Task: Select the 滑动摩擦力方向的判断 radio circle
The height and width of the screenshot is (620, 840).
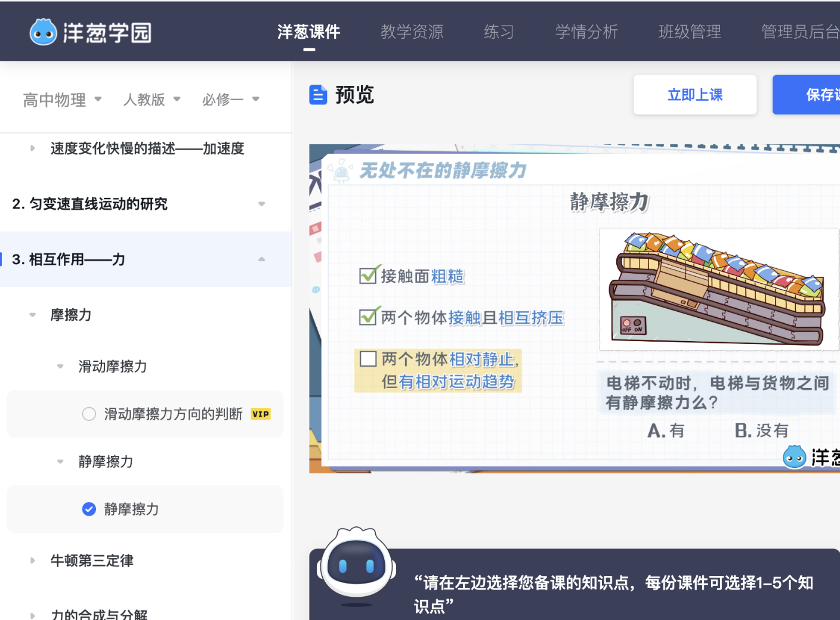Action: pyautogui.click(x=89, y=414)
